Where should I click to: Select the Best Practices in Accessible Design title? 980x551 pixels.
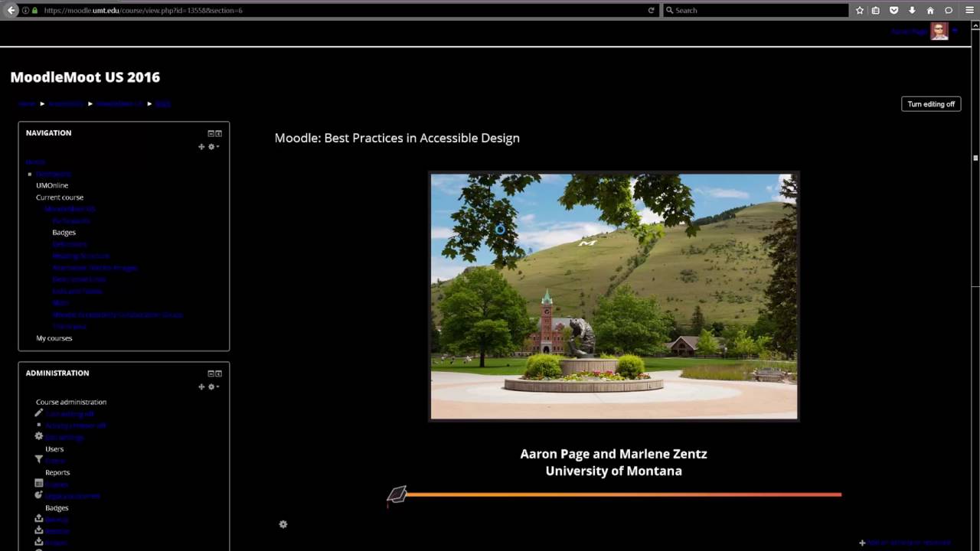(x=397, y=138)
